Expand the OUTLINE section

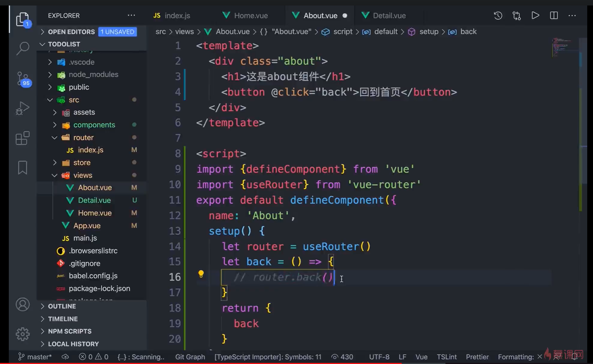point(62,306)
